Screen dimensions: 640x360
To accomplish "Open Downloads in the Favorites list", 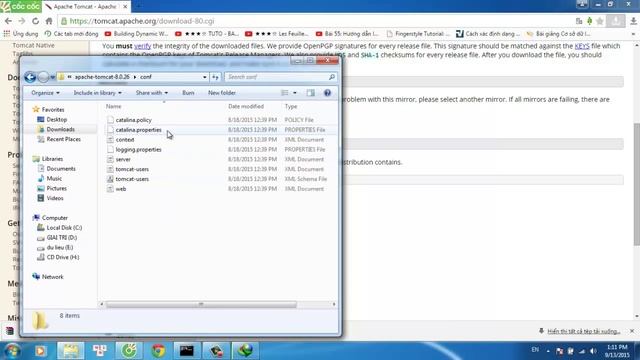I will (60, 129).
